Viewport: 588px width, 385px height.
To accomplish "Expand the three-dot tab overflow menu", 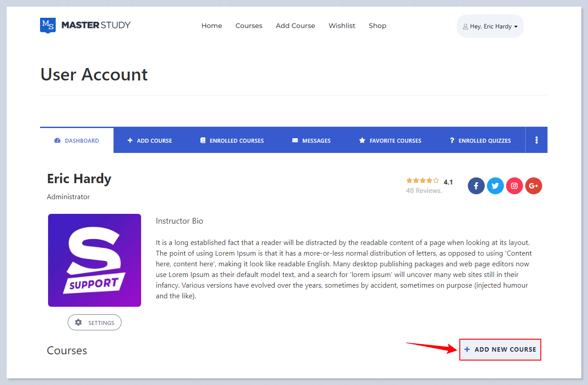I will point(536,140).
